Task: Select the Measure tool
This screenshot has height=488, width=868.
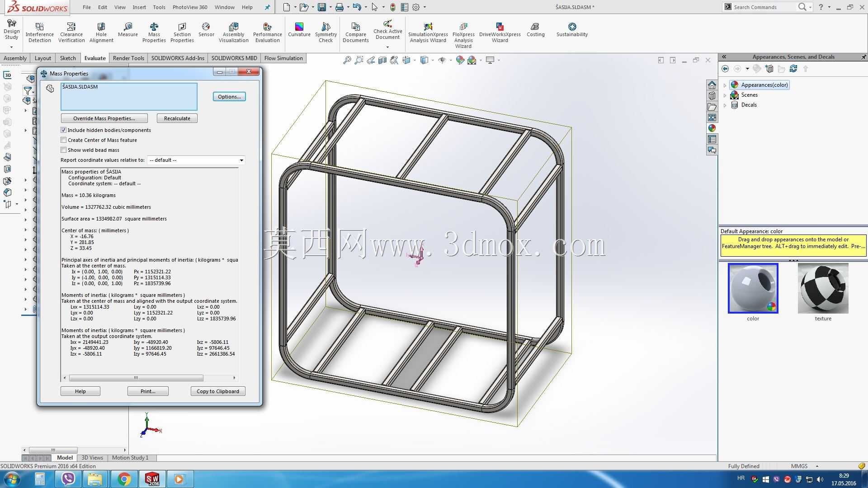Action: tap(128, 30)
